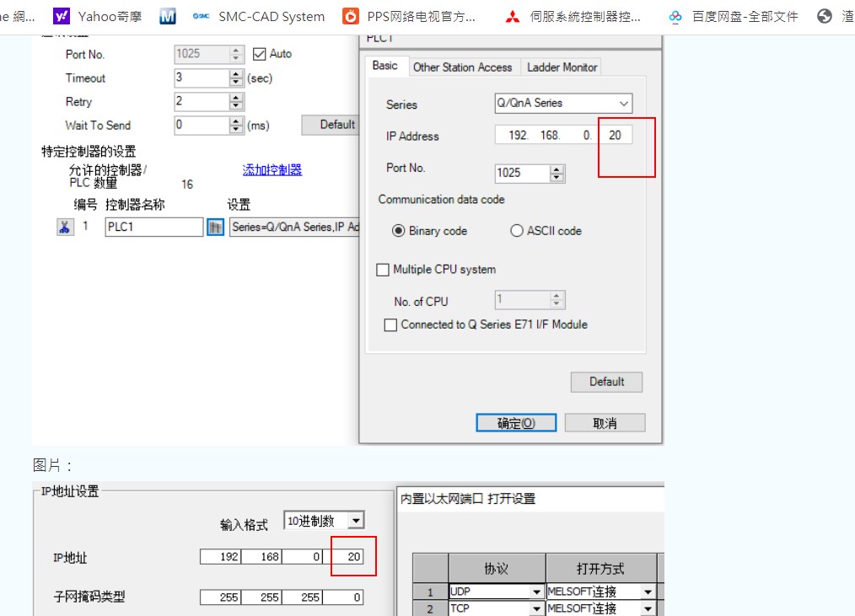Click the 添加控制器 link
The height and width of the screenshot is (616, 855).
pyautogui.click(x=272, y=170)
